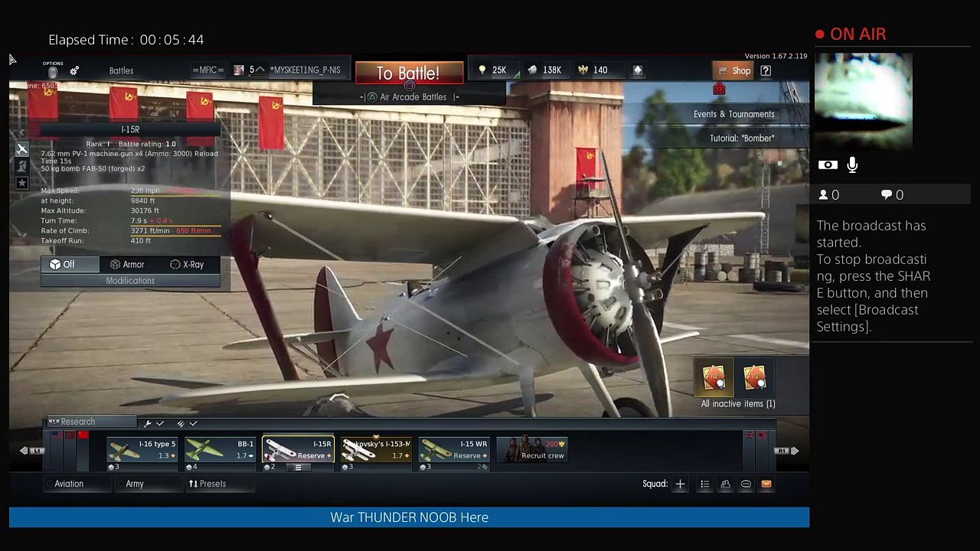Collapse the I-15R info panel arrow
Viewport: 980px width, 551px height.
coord(21,133)
